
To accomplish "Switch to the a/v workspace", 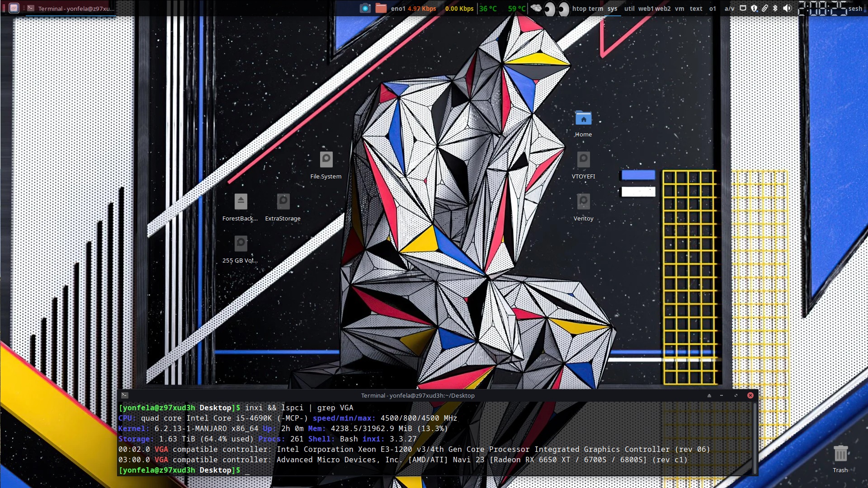I will tap(729, 9).
